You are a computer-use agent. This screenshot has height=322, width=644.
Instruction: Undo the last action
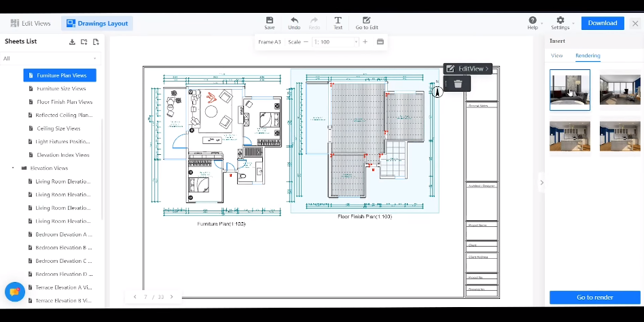point(294,20)
